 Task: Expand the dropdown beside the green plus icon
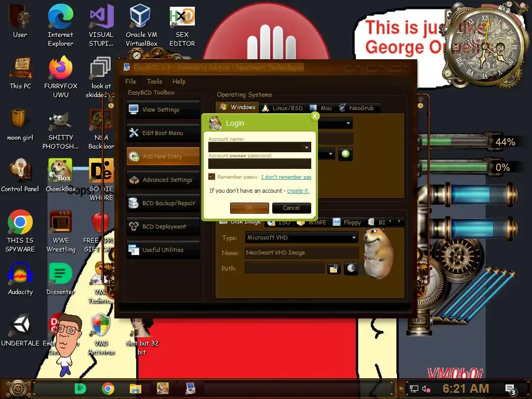330,154
